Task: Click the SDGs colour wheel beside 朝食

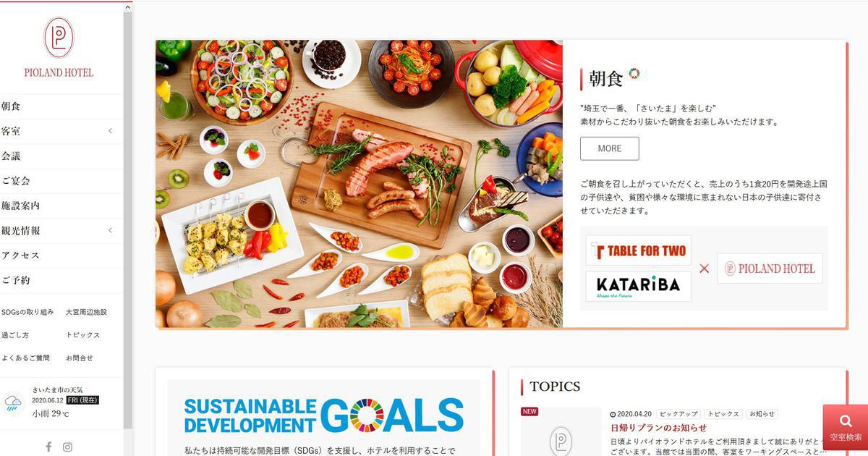Action: 634,74
